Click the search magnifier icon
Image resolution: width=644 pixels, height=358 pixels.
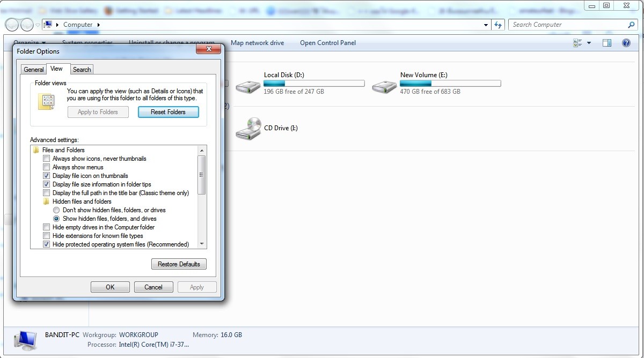pyautogui.click(x=631, y=25)
